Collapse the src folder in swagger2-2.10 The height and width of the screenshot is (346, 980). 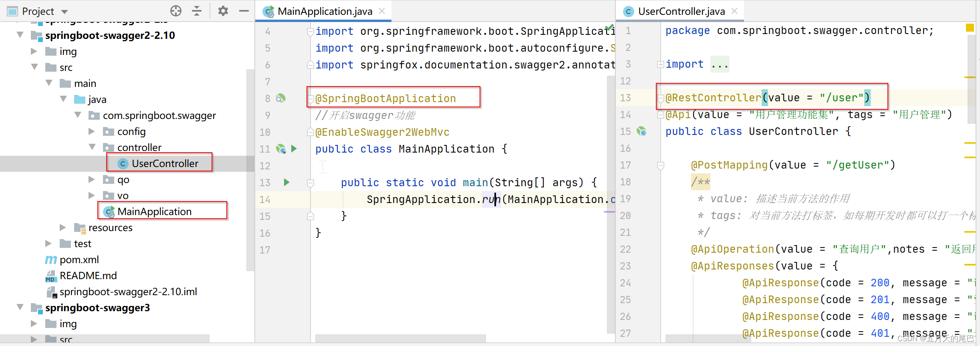(34, 67)
